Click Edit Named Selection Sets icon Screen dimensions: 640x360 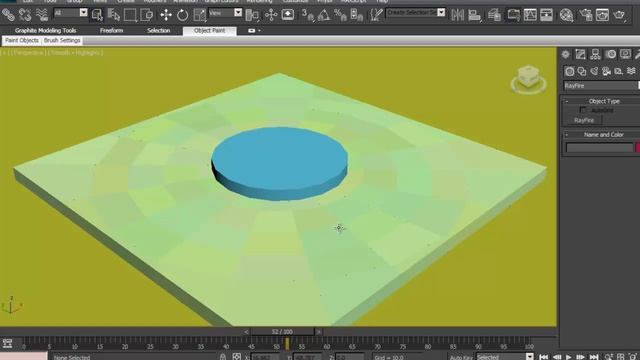[x=376, y=15]
